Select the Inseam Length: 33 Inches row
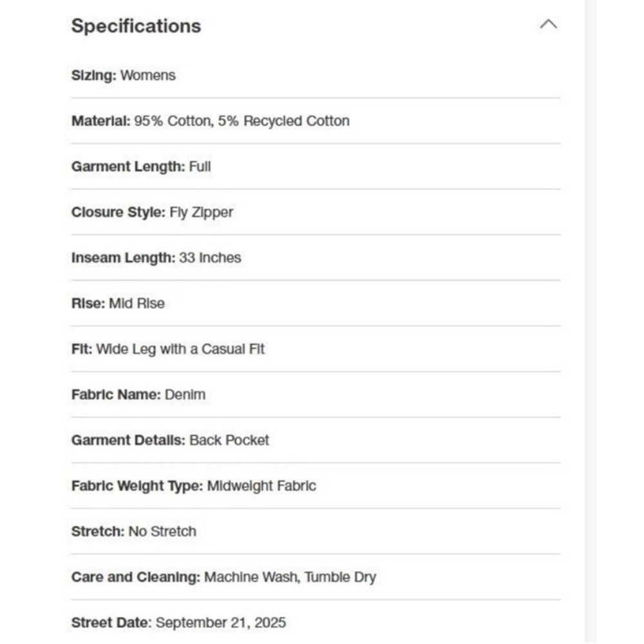The width and height of the screenshot is (644, 644). 316,258
